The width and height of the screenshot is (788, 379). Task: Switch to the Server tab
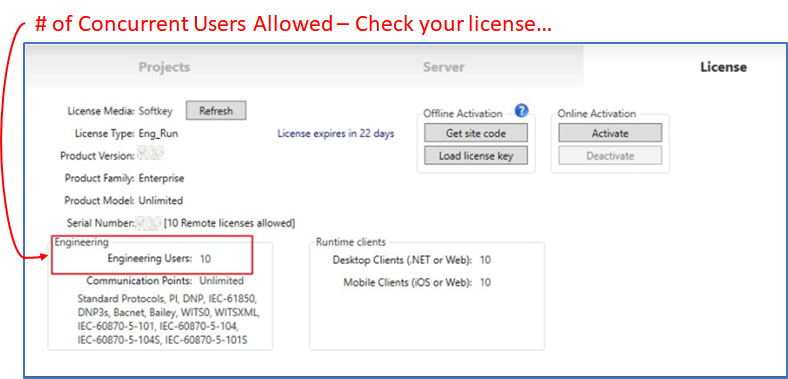pos(443,67)
